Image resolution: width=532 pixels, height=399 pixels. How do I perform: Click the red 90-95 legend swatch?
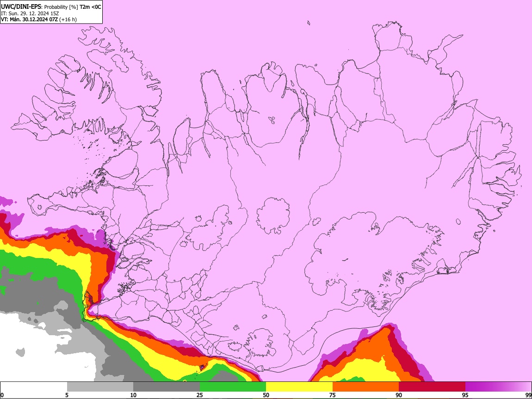pos(432,387)
